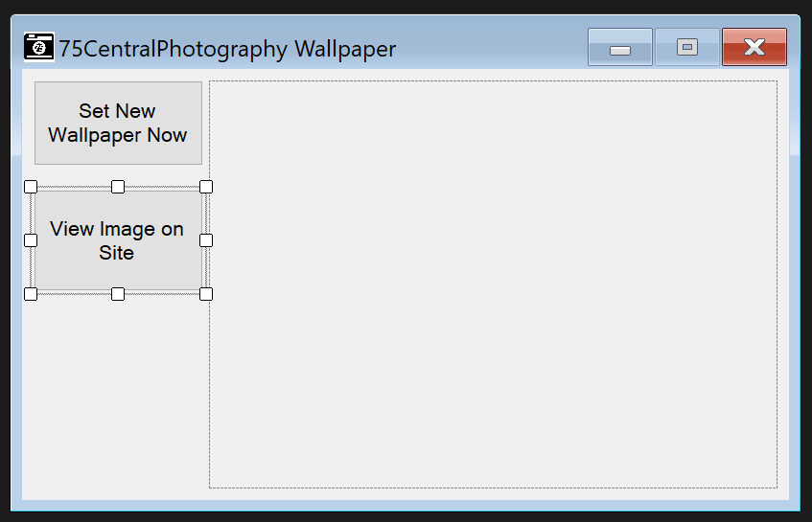Viewport: 812px width, 522px height.
Task: Click the bottom-right resize handle of selected button
Action: pyautogui.click(x=206, y=294)
